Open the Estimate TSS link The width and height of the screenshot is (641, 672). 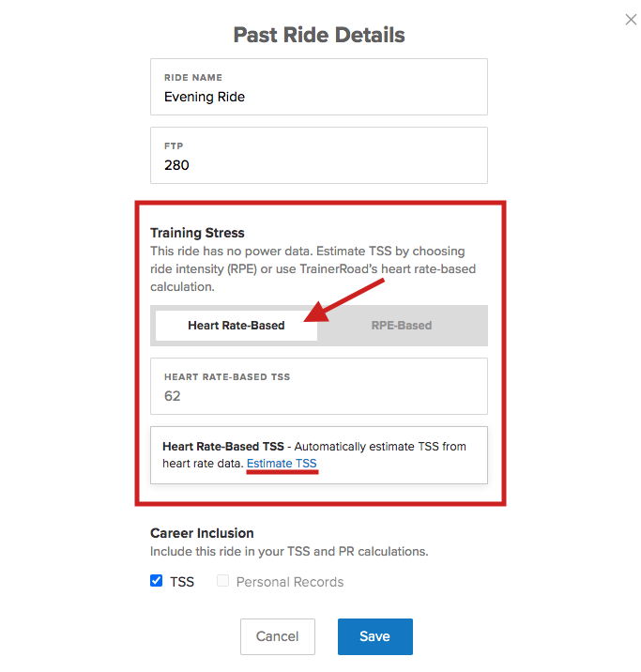tap(282, 464)
